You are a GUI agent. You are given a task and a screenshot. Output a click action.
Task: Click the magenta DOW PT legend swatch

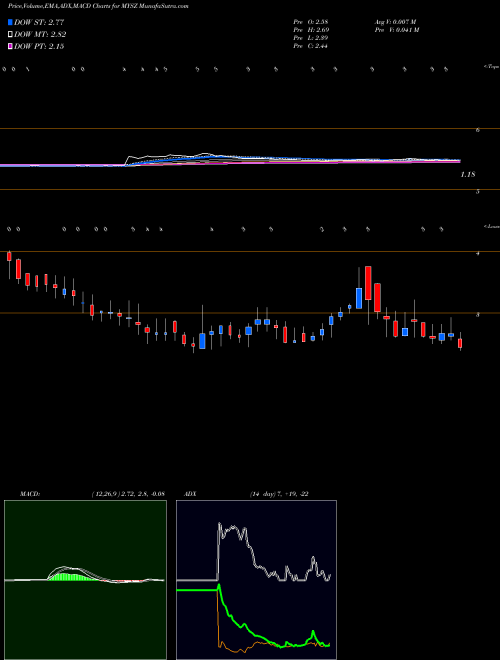click(x=10, y=46)
